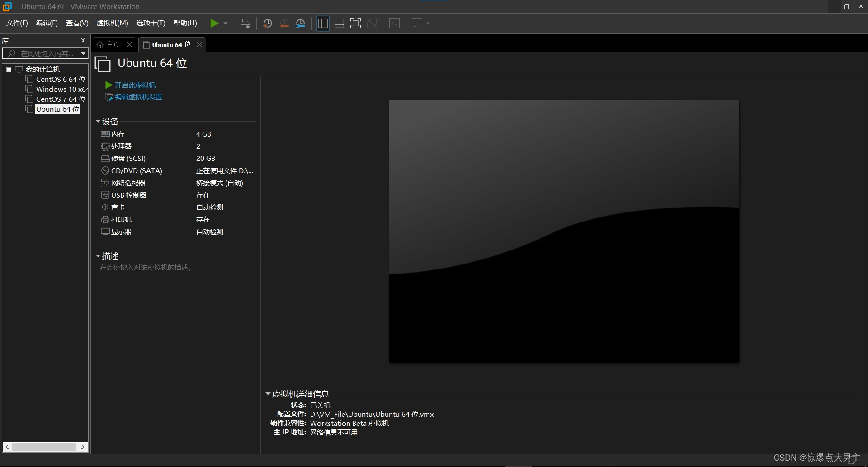Collapse the 我的计算机 tree node
The height and width of the screenshot is (467, 868).
9,70
